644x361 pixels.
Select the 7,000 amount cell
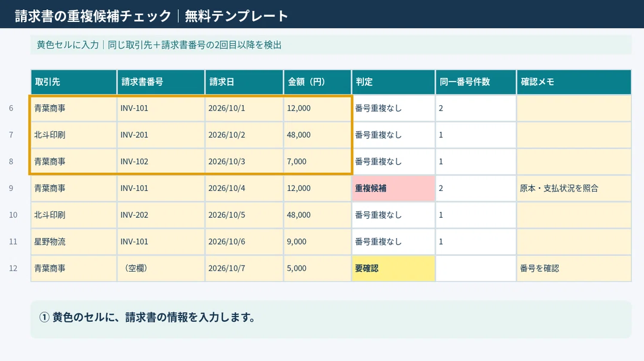[317, 161]
